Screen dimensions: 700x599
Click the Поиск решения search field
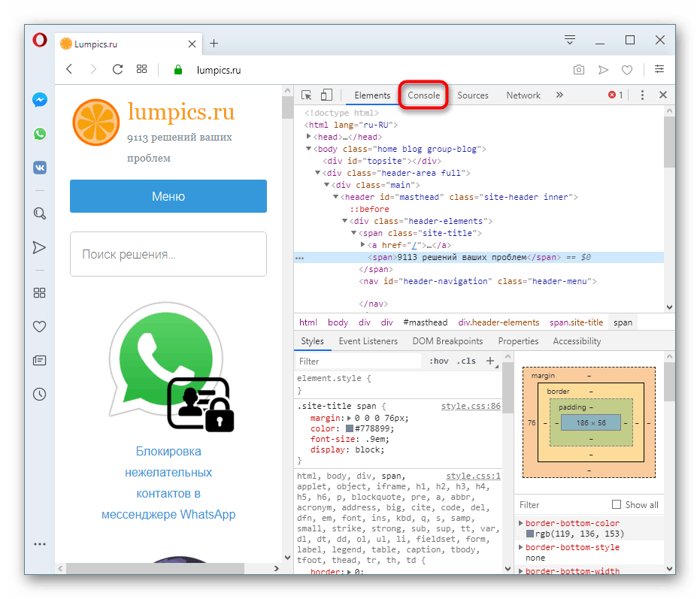[x=168, y=254]
